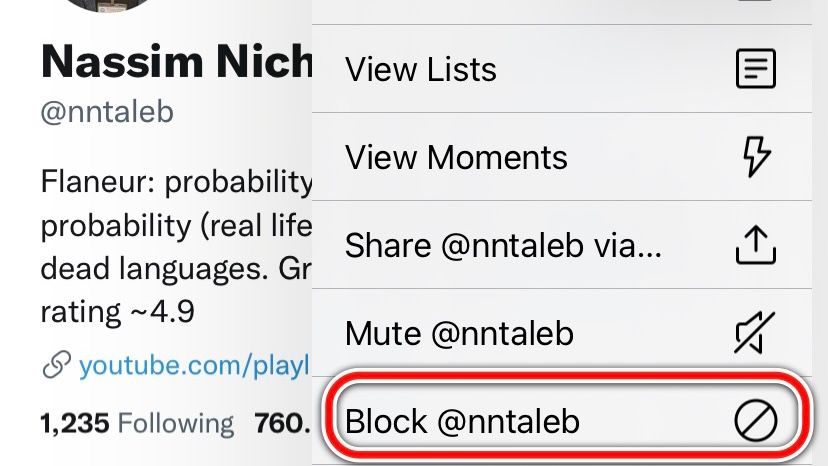Viewport: 828px width, 466px height.
Task: Click the block circle-slash icon
Action: point(756,421)
